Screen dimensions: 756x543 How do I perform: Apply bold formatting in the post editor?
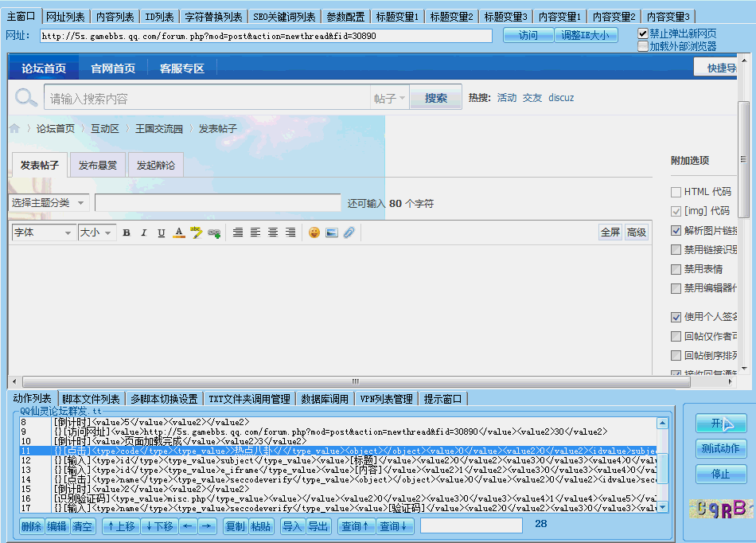127,233
